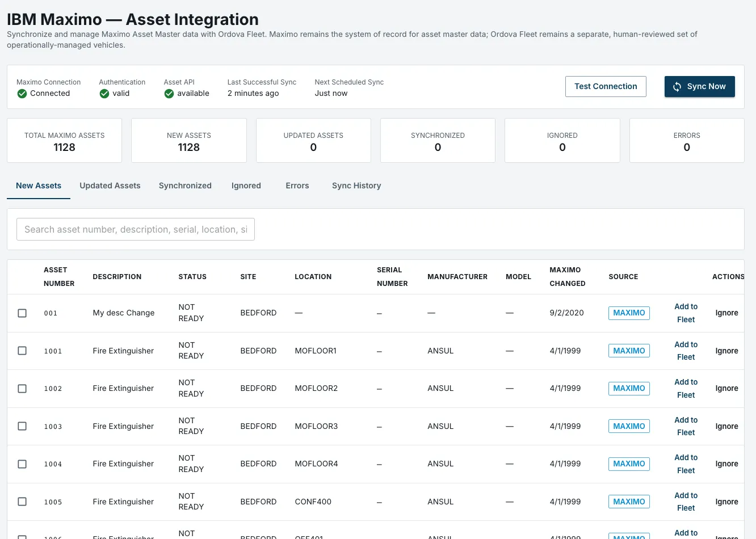The width and height of the screenshot is (756, 539).
Task: Click the Authentication valid checkmark icon
Action: [x=104, y=94]
